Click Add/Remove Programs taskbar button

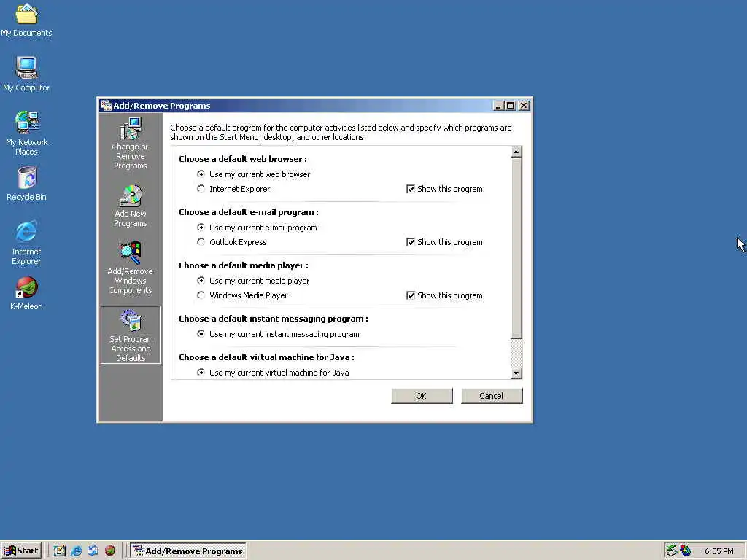click(189, 551)
